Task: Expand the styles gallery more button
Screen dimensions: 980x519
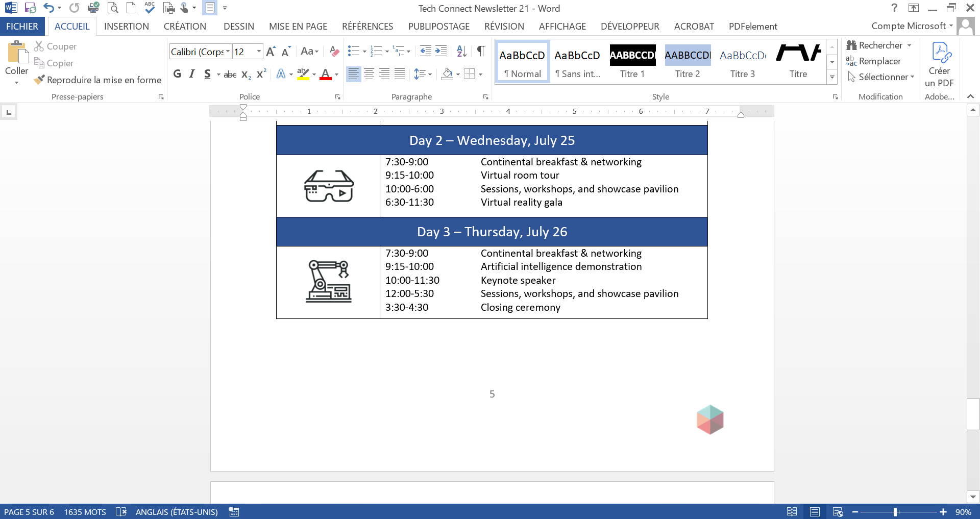Action: (832, 77)
